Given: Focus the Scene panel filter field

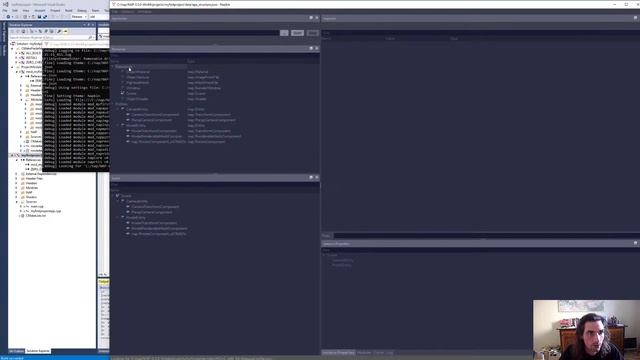Looking at the screenshot, I should pyautogui.click(x=215, y=184).
